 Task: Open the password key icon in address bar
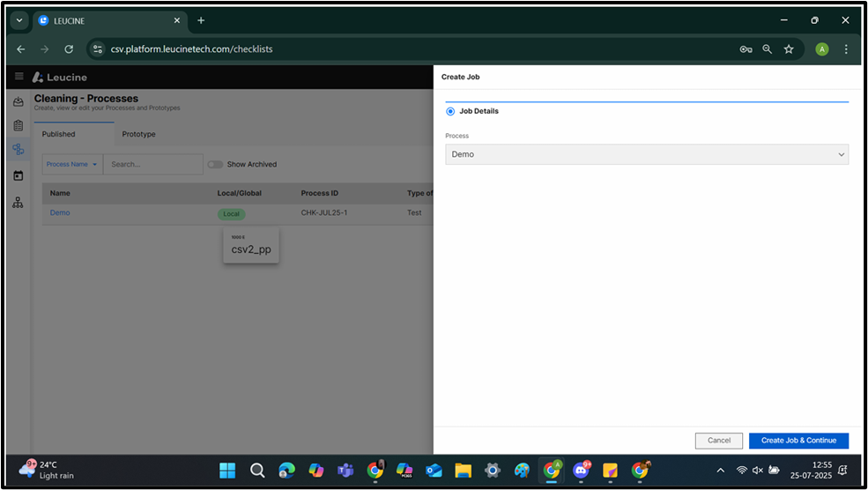[x=746, y=49]
